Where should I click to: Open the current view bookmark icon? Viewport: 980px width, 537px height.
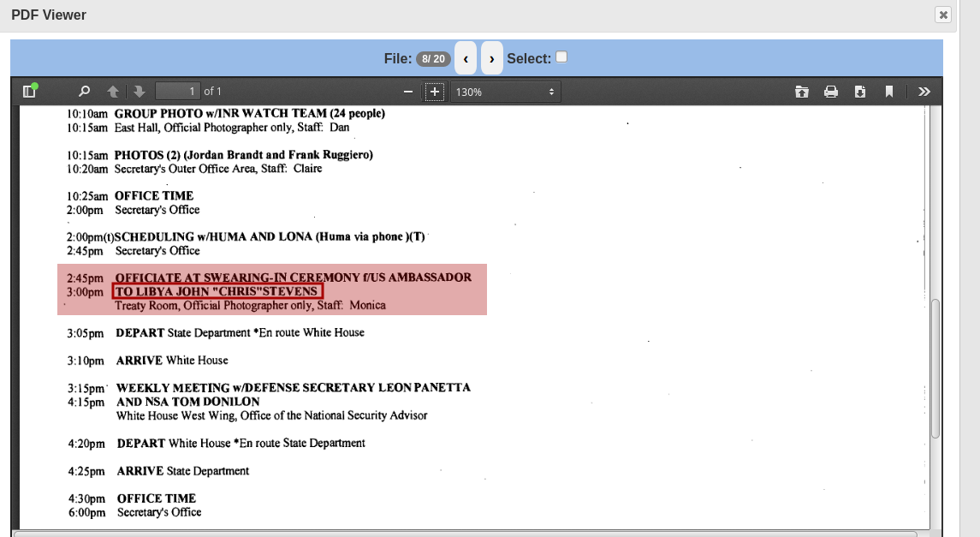tap(888, 92)
